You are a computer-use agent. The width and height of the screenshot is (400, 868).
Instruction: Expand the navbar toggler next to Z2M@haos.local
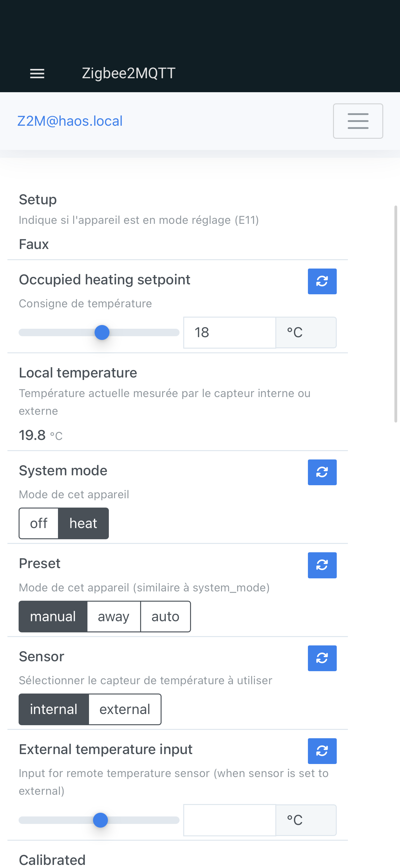358,121
